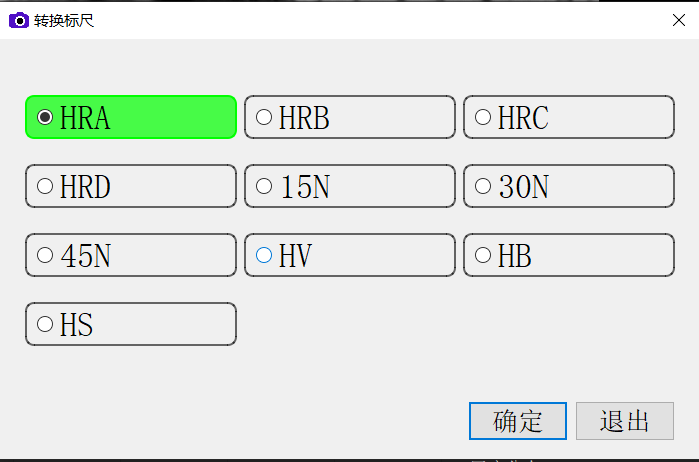The width and height of the screenshot is (699, 462).
Task: Select the 15N superficial scale
Action: (349, 186)
